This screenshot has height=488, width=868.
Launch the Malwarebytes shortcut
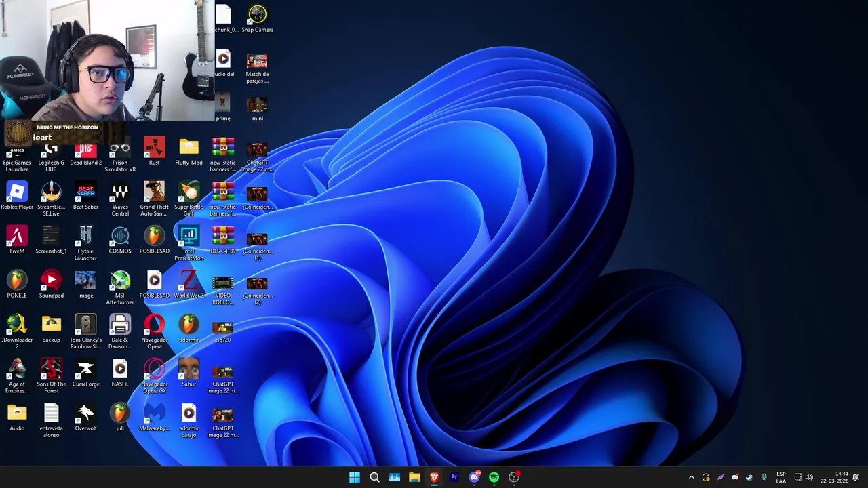pyautogui.click(x=155, y=418)
